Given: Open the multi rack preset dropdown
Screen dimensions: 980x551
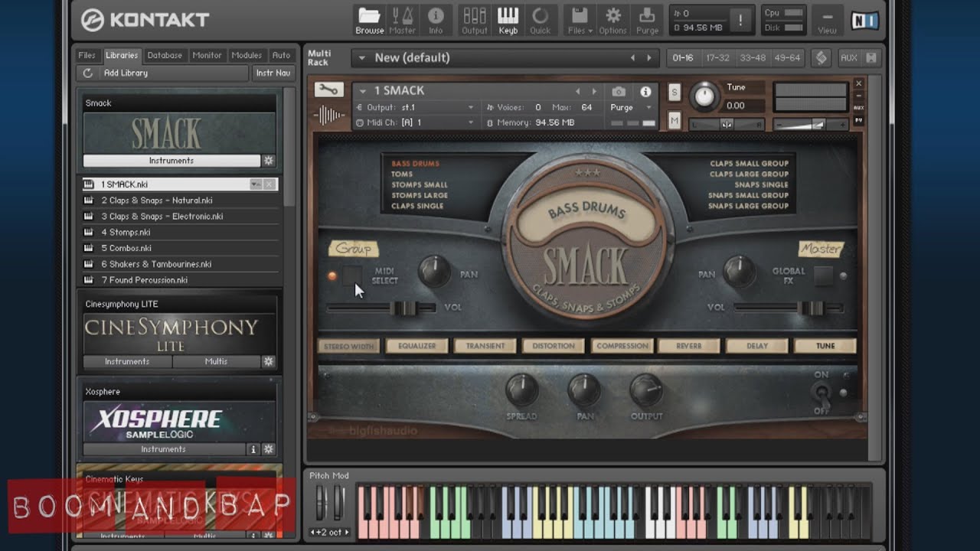Looking at the screenshot, I should 362,58.
